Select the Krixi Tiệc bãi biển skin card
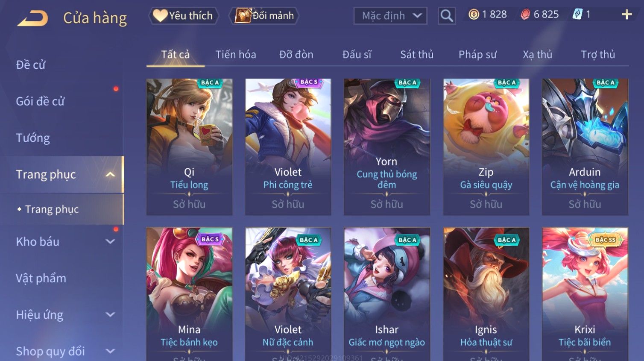644x361 pixels. click(x=585, y=294)
